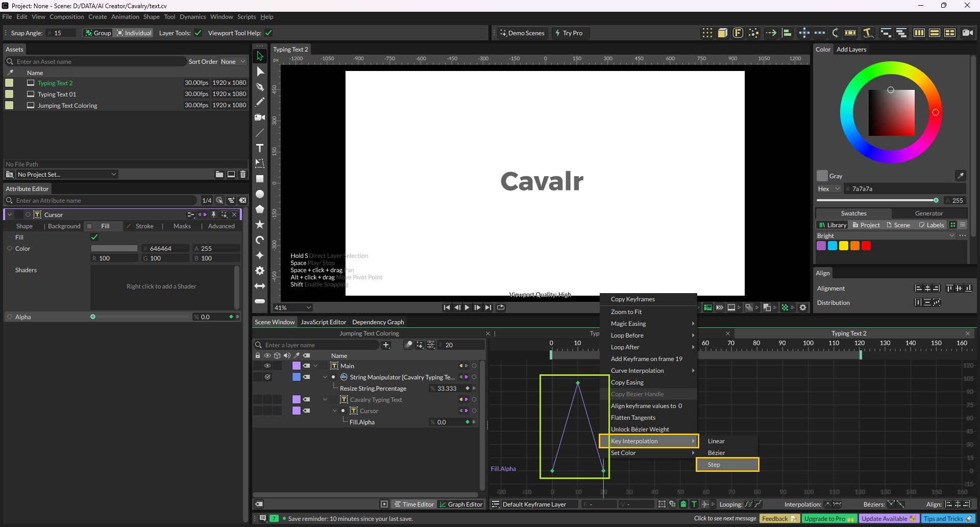Viewport: 980px width, 527px height.
Task: Choose the Star shape tool
Action: 260,225
